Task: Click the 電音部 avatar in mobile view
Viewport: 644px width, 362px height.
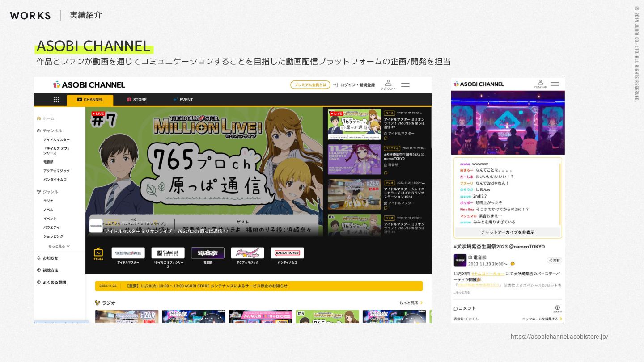Action: (x=460, y=260)
